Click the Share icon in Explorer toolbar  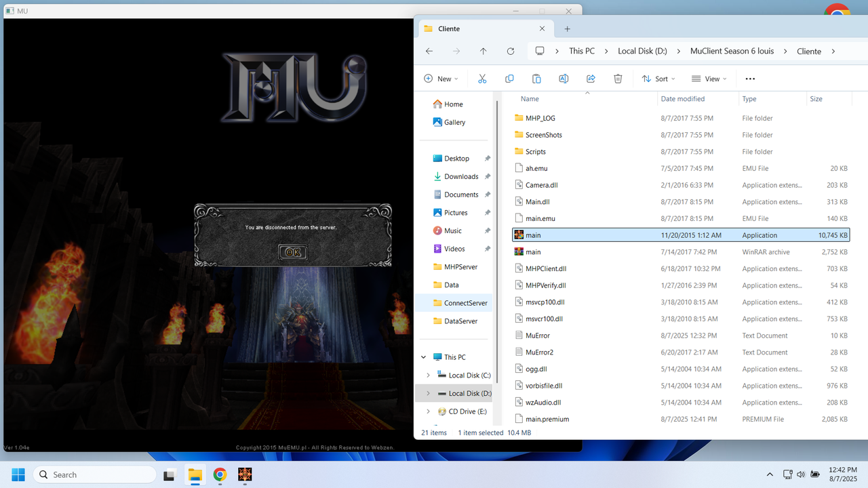pyautogui.click(x=591, y=79)
